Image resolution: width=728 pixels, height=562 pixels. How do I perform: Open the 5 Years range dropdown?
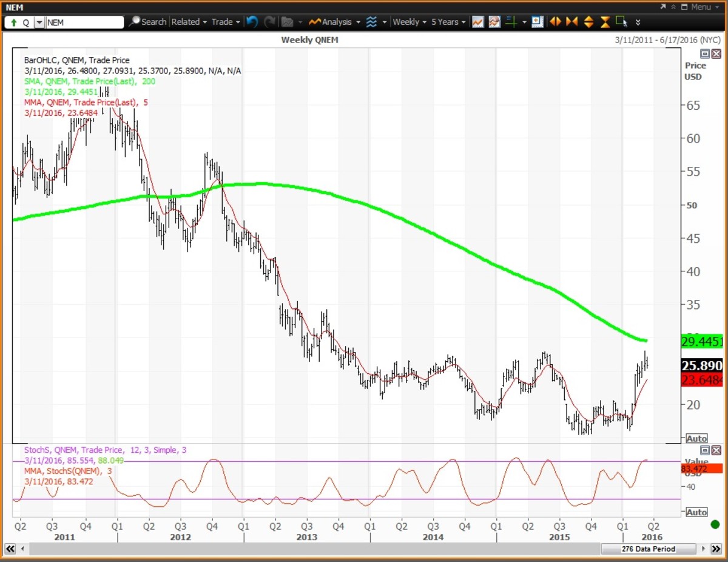coord(448,22)
